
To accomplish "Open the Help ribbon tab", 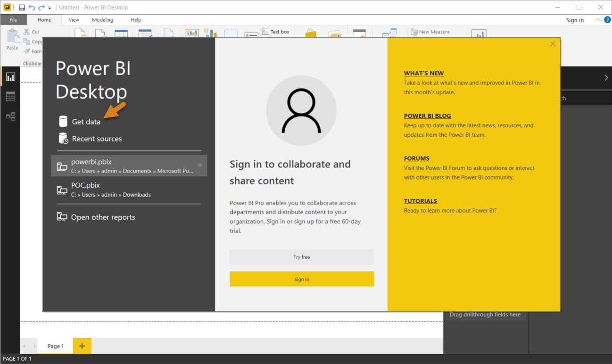I will [x=136, y=20].
